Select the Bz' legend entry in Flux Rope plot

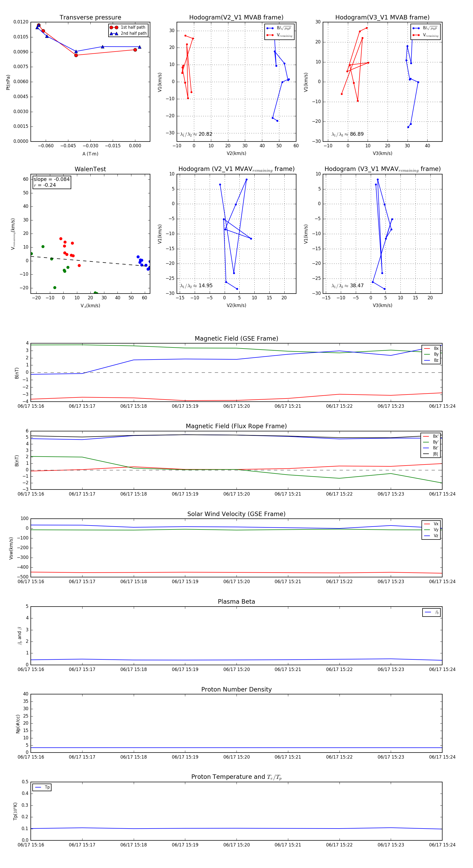coord(431,448)
